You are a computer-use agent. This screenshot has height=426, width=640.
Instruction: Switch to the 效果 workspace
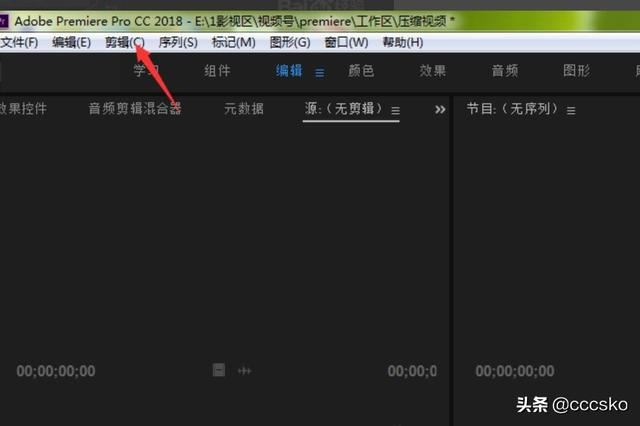[433, 71]
